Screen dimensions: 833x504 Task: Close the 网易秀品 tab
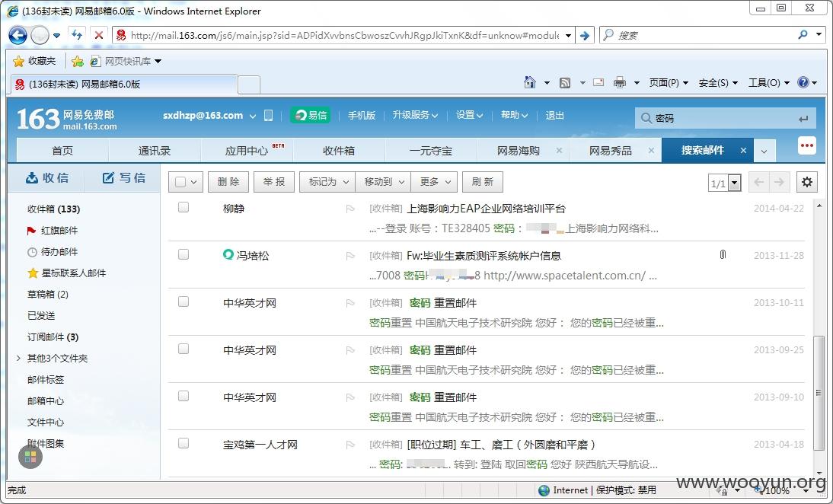tap(651, 151)
